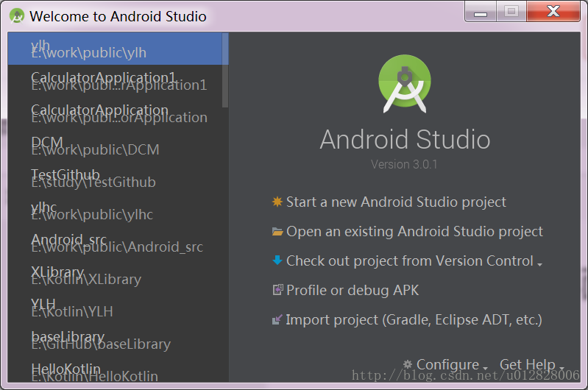Open recent project YLH in E:\Kotlin

coord(118,307)
